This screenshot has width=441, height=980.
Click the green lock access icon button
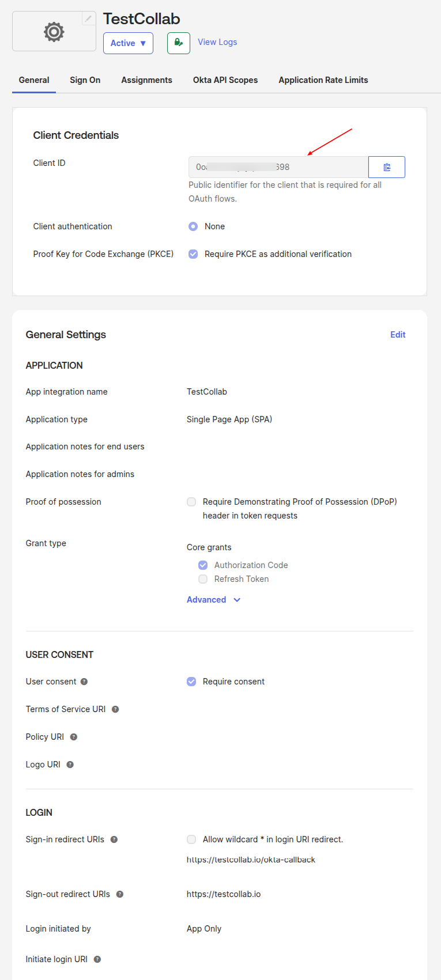coord(179,43)
